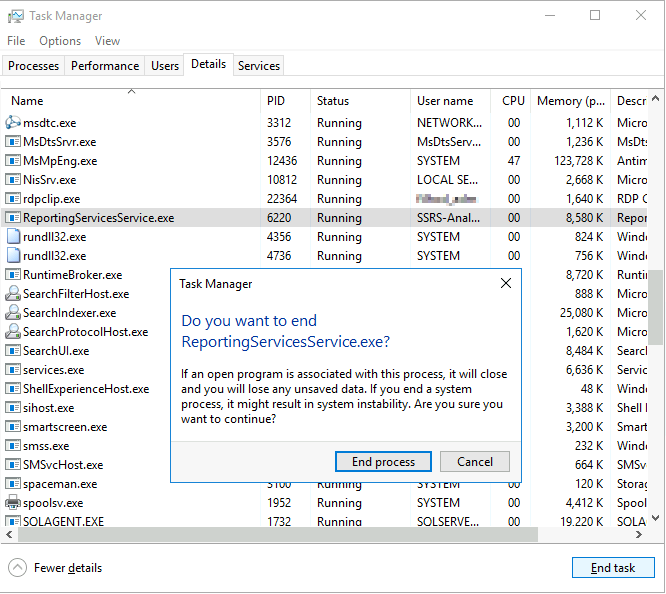Click the spaceman.exe process icon
This screenshot has height=594, width=666.
click(x=13, y=484)
